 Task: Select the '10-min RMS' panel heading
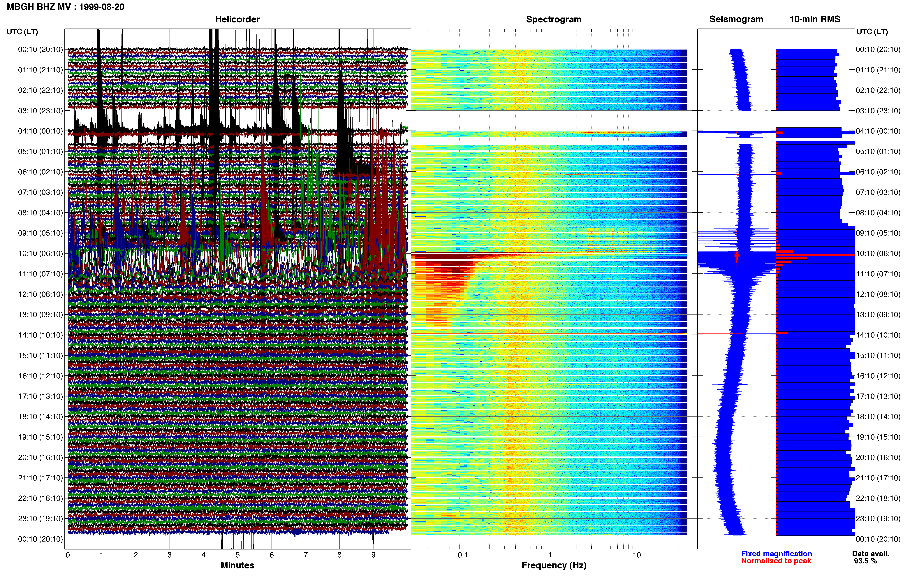[815, 19]
